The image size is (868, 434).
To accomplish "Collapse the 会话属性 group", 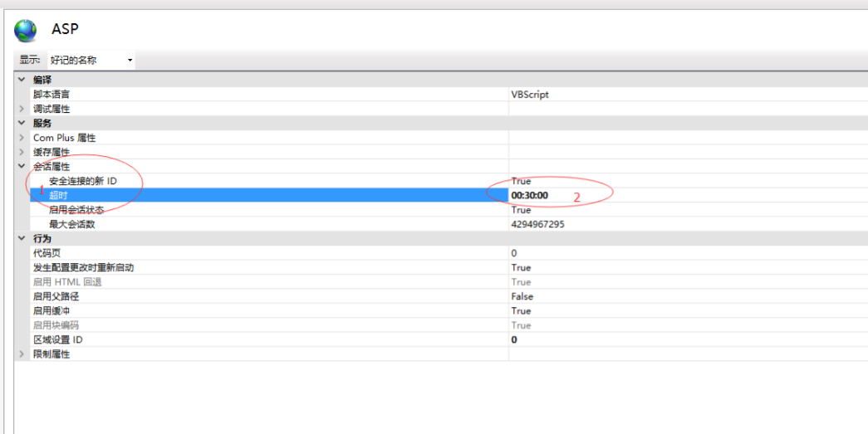I will point(22,166).
